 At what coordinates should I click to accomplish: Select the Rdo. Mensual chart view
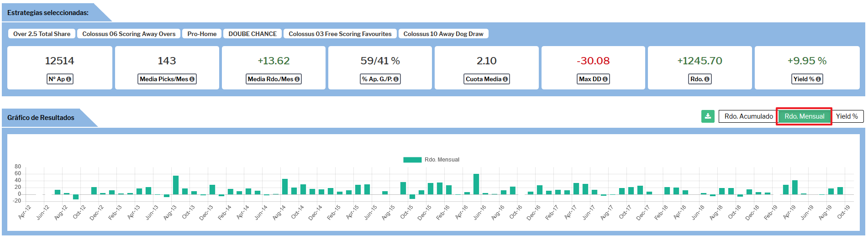coord(804,116)
